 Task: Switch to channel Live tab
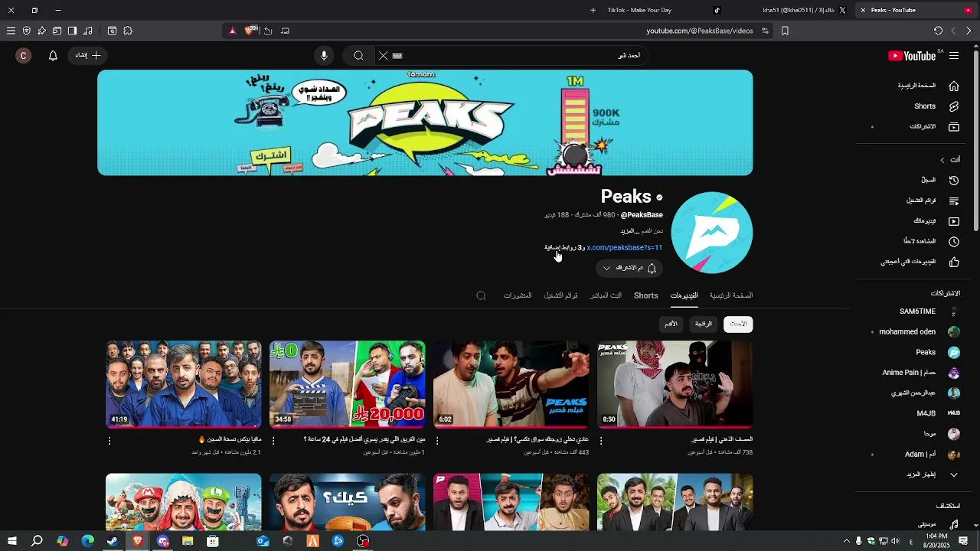coord(606,295)
